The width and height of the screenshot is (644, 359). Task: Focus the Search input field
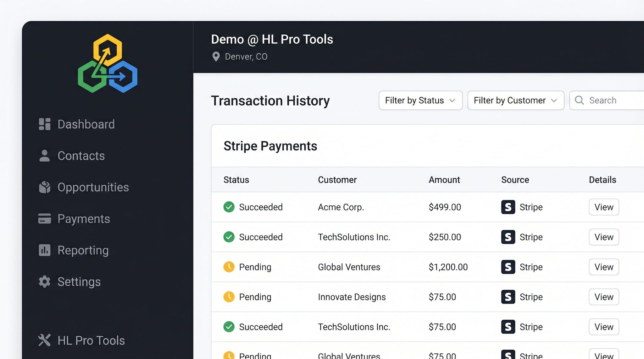[607, 100]
